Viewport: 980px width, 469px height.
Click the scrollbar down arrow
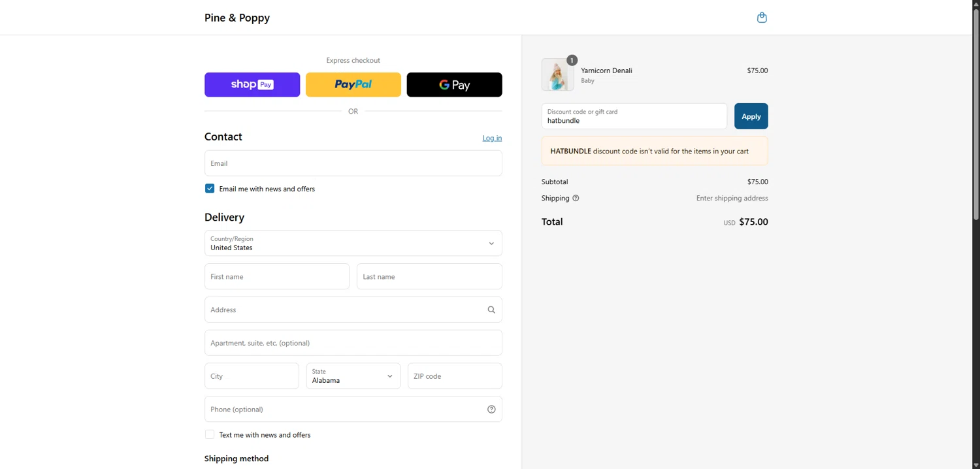976,464
